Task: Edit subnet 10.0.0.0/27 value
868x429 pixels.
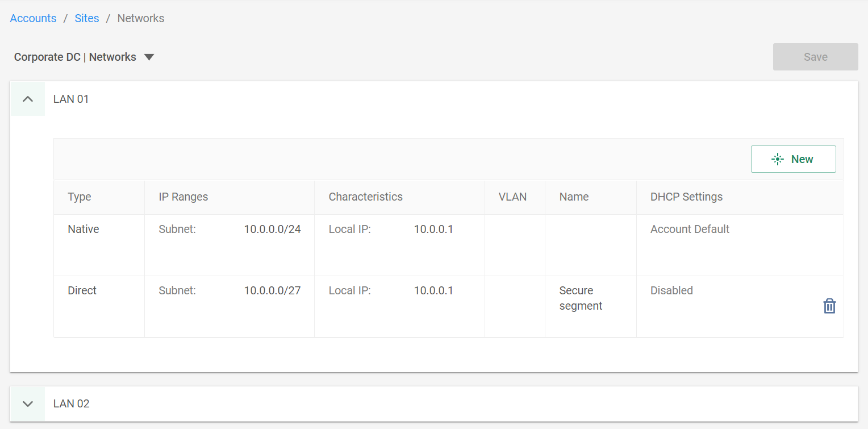Action: click(x=273, y=290)
